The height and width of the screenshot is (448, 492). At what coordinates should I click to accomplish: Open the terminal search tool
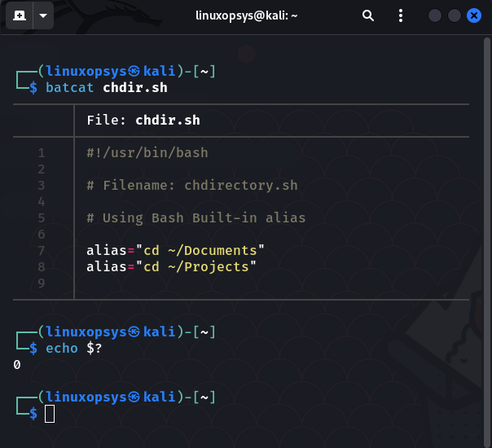click(x=367, y=15)
